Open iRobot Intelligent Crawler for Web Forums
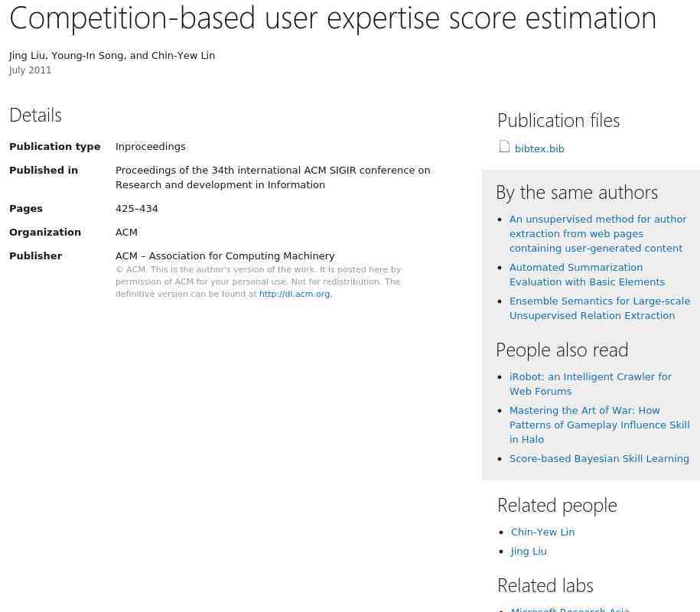Viewport: 700px width, 612px height. point(590,384)
